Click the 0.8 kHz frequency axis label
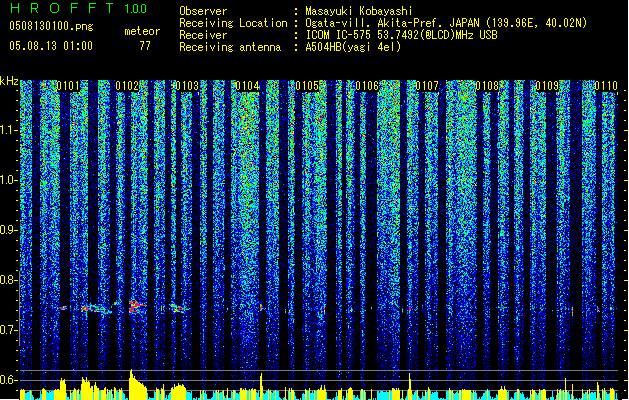 8,280
